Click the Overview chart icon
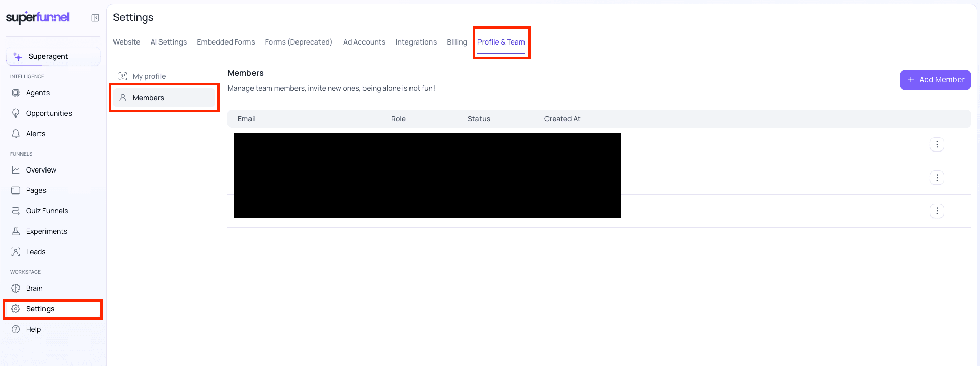Viewport: 980px width, 366px height. point(16,170)
